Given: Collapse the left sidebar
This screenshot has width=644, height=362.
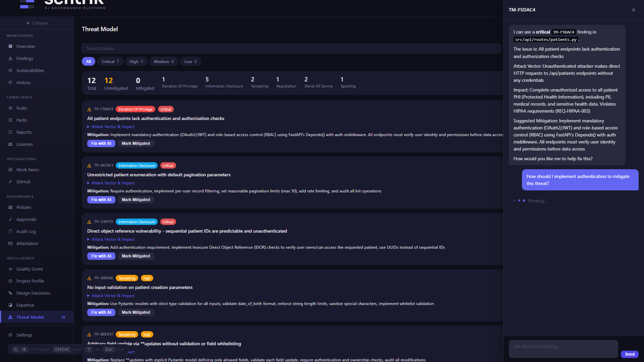Looking at the screenshot, I should (x=37, y=23).
